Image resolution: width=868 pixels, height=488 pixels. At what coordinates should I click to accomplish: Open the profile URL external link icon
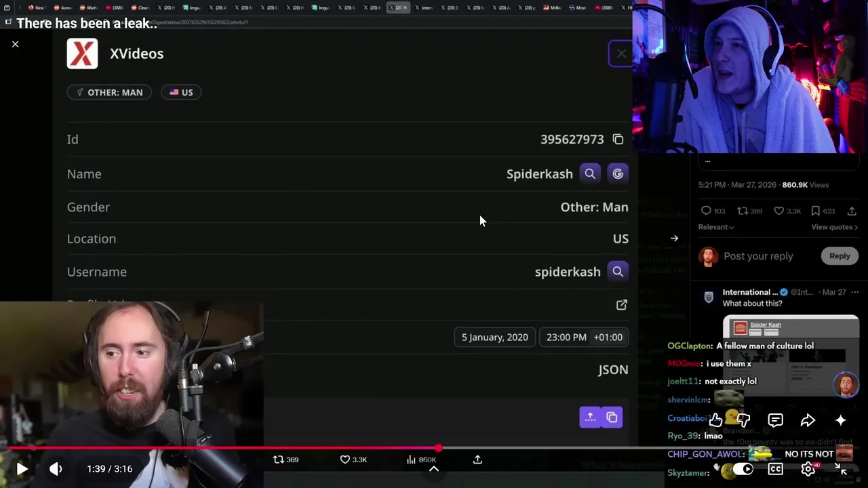pyautogui.click(x=621, y=305)
